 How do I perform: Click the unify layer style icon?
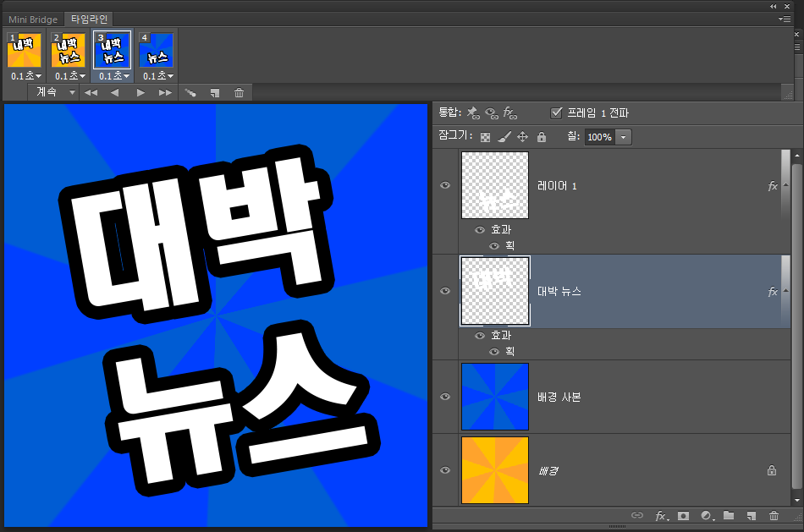coord(509,112)
